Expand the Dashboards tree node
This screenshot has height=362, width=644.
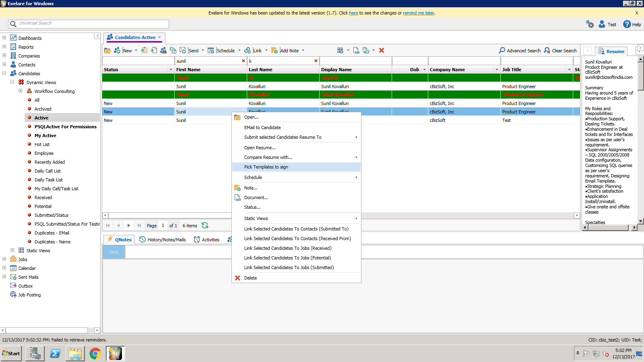(x=4, y=38)
